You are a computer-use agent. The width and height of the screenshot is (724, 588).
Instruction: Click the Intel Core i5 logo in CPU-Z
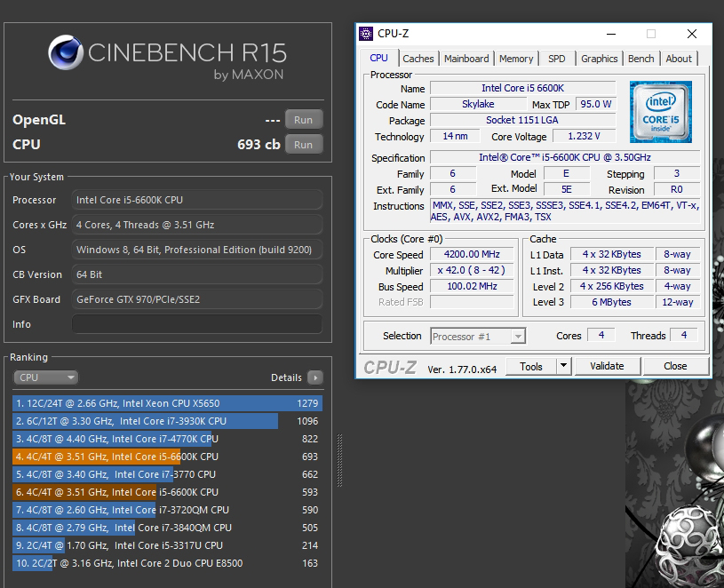pyautogui.click(x=660, y=112)
